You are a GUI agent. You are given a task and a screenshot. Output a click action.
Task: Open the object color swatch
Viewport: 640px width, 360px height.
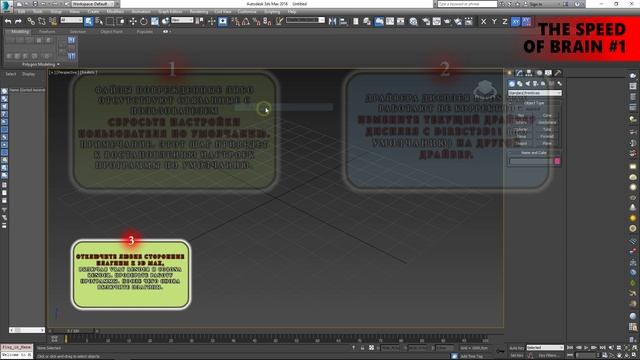tap(557, 161)
